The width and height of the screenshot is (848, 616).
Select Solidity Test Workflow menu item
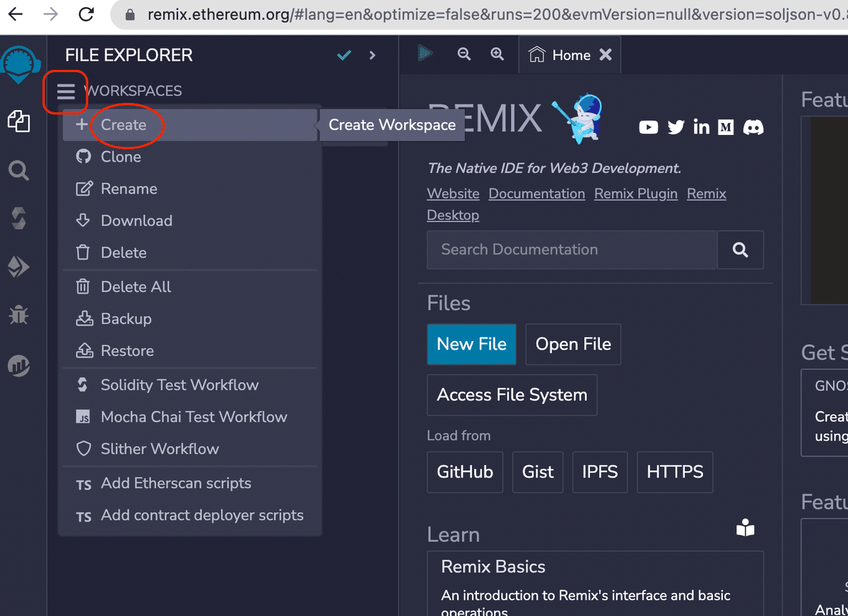[190, 385]
